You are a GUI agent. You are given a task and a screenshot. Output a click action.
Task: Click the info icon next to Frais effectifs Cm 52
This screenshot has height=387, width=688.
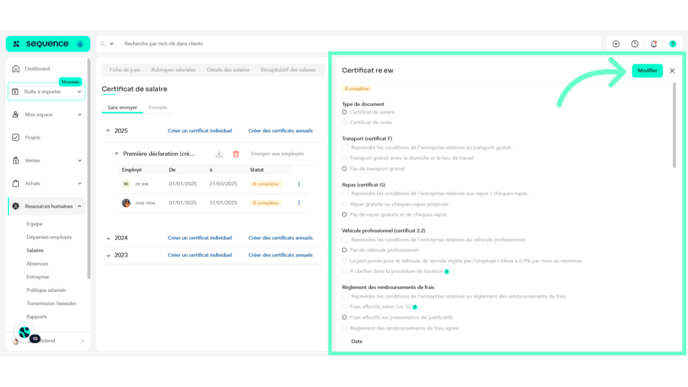(x=415, y=307)
